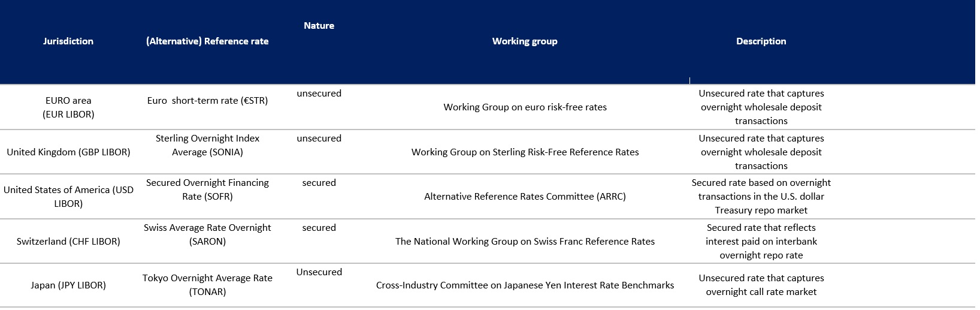This screenshot has width=980, height=310.
Task: Click the Euro short-term rate (€STR) cell
Action: coord(207,101)
